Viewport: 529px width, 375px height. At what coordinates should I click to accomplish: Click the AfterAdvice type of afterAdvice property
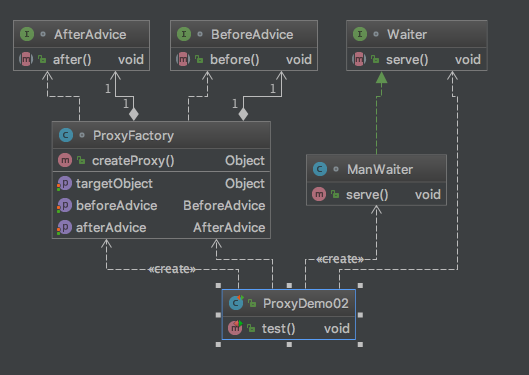229,228
